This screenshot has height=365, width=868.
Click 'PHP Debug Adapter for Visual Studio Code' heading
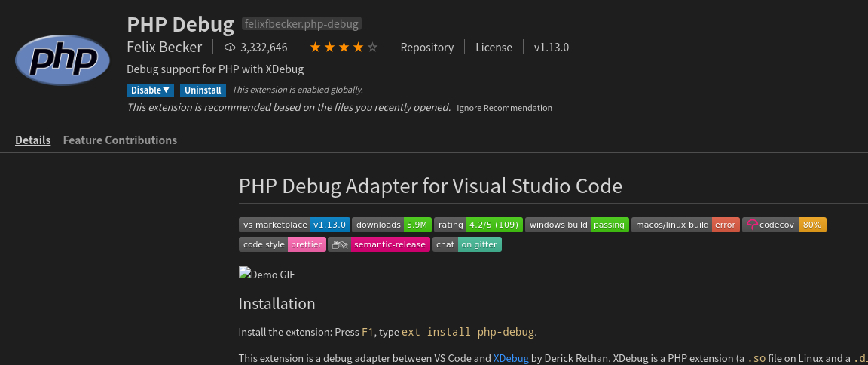[x=430, y=186]
